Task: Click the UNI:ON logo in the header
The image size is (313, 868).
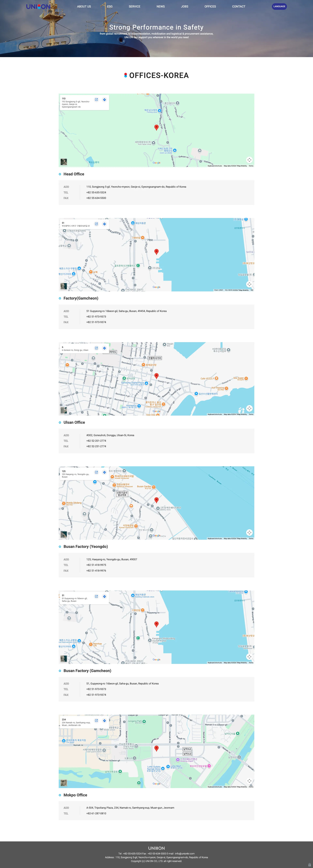Action: [x=38, y=6]
